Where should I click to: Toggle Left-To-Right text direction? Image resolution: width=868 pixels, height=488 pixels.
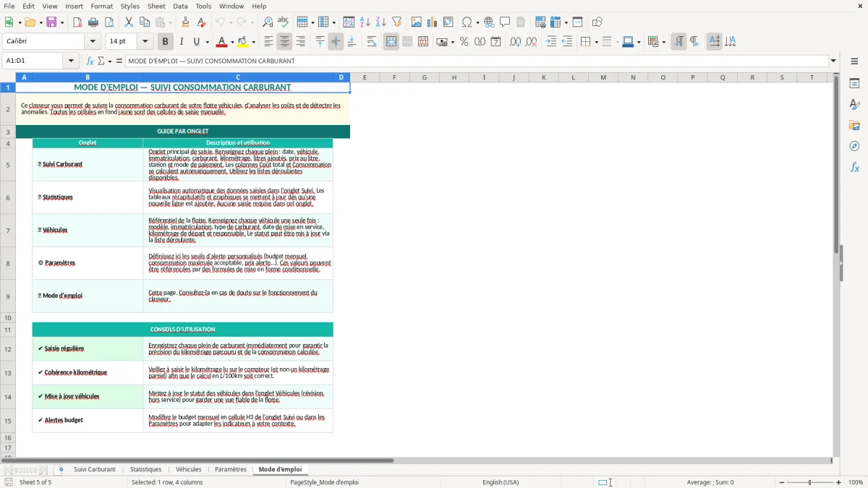[678, 42]
